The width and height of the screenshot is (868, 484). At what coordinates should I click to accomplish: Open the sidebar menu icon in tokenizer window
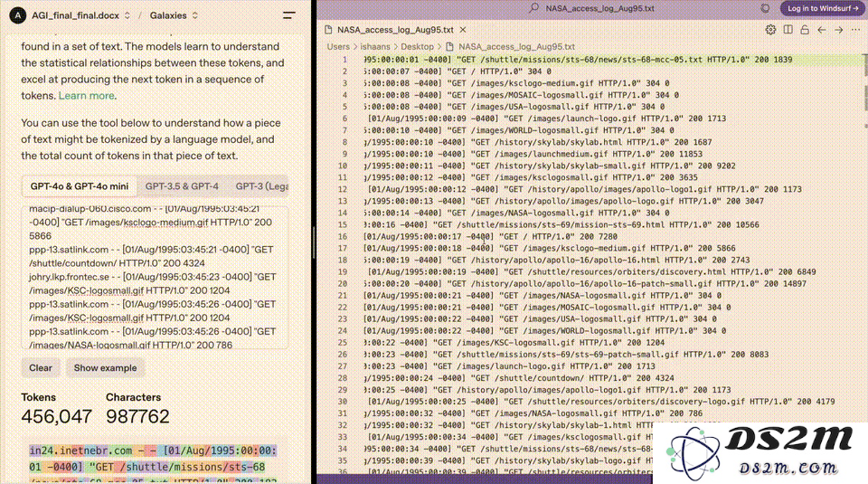coord(289,15)
